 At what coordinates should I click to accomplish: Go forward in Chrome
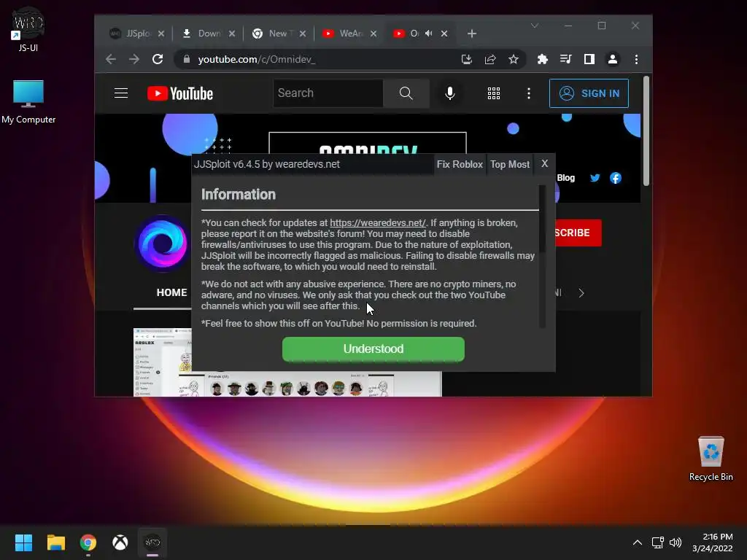(134, 59)
